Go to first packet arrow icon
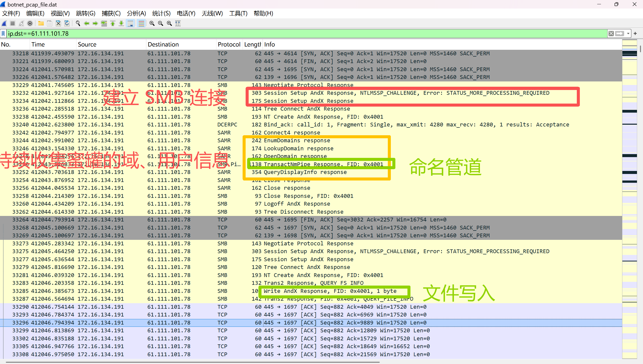 coord(113,23)
